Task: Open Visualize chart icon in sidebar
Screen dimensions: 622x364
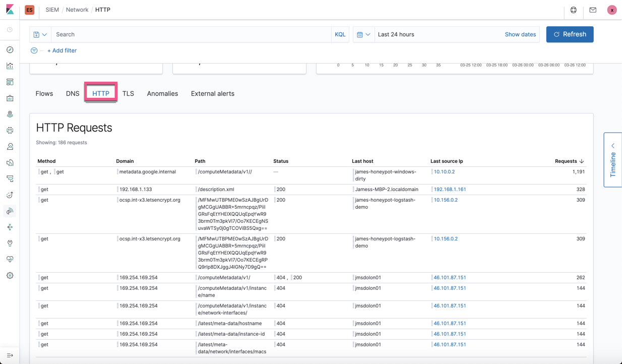Action: pos(10,66)
